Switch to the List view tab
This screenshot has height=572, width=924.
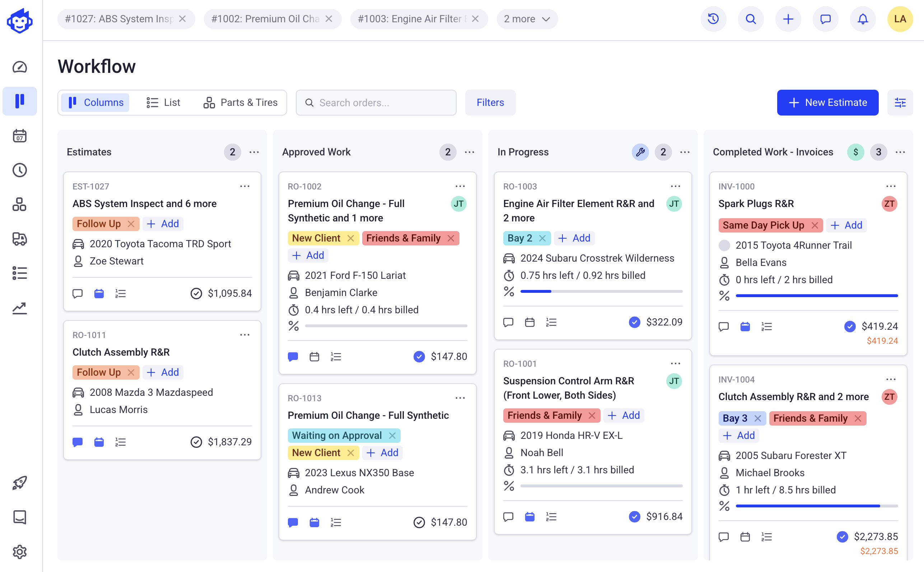[x=163, y=103]
